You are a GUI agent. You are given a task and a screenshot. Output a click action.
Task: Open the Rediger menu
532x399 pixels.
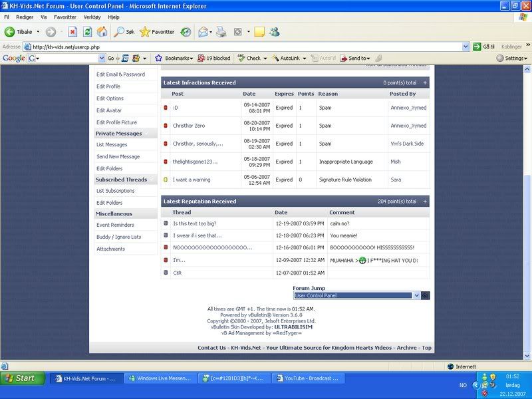tap(25, 17)
